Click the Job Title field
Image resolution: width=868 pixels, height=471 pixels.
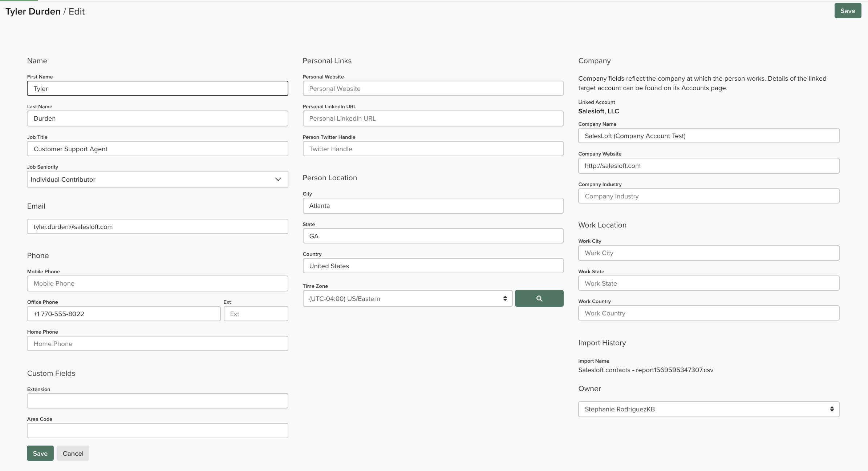[x=157, y=149]
